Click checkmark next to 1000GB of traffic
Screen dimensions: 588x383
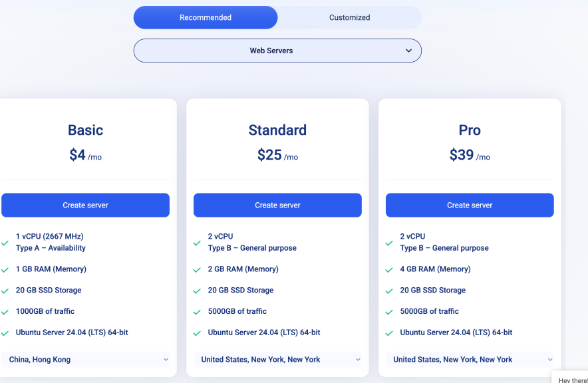(5, 312)
